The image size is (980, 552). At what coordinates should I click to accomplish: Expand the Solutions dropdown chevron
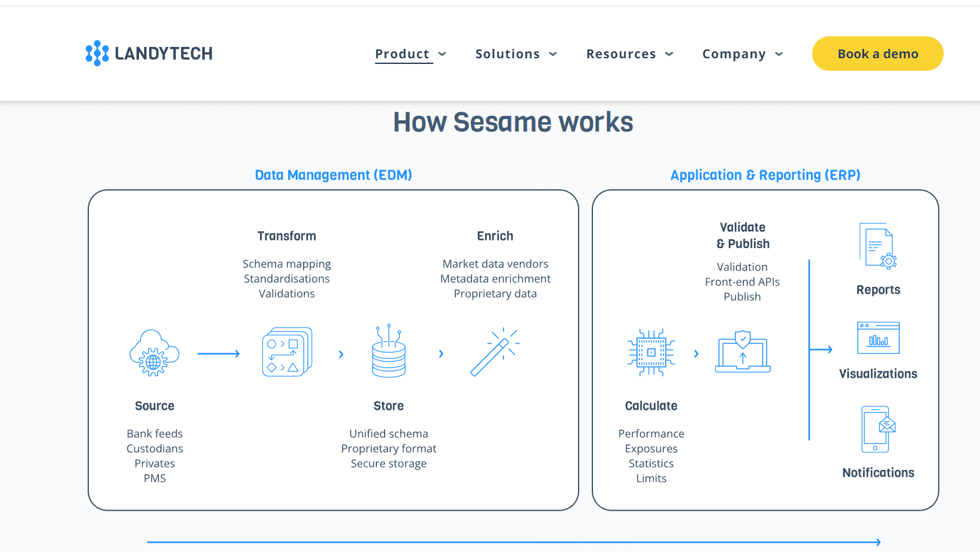click(553, 54)
